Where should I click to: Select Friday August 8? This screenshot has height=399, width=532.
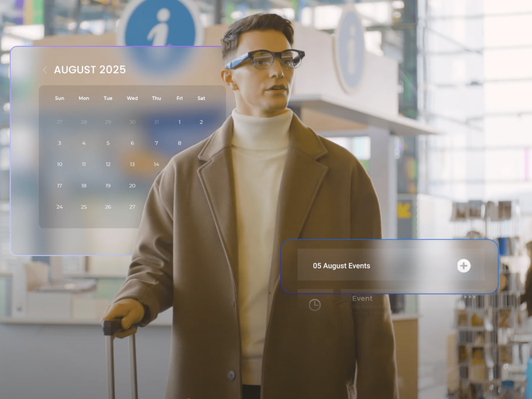click(x=179, y=143)
